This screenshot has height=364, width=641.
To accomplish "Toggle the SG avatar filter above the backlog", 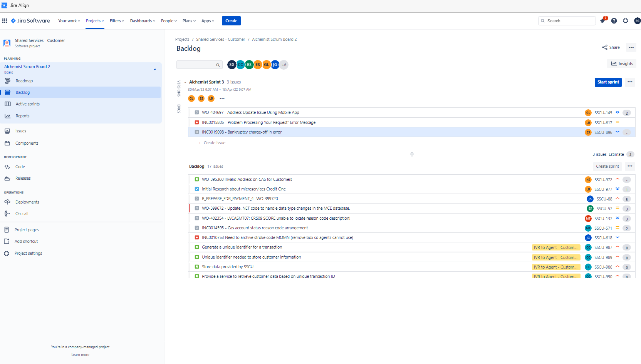I will (232, 65).
